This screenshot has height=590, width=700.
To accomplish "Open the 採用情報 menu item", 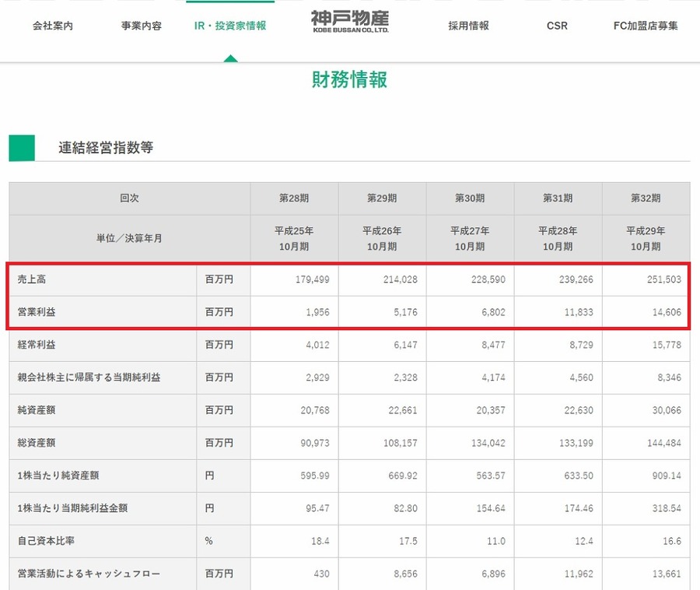I will 468,26.
